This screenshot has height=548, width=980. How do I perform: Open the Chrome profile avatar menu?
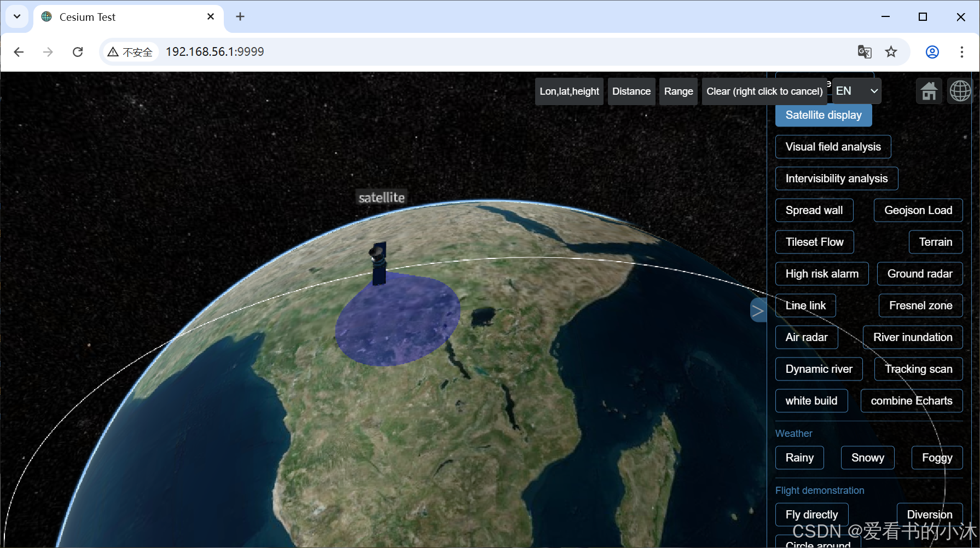pyautogui.click(x=932, y=52)
